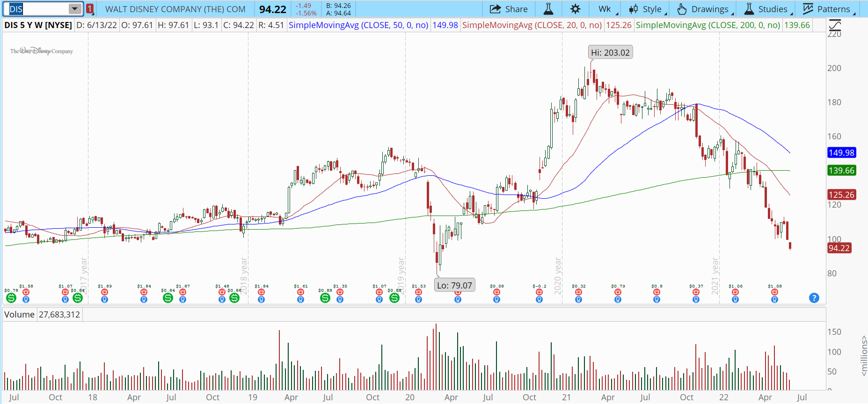Click the red earnings phone icon labeled $0.32
This screenshot has width=868, height=404.
(579, 292)
